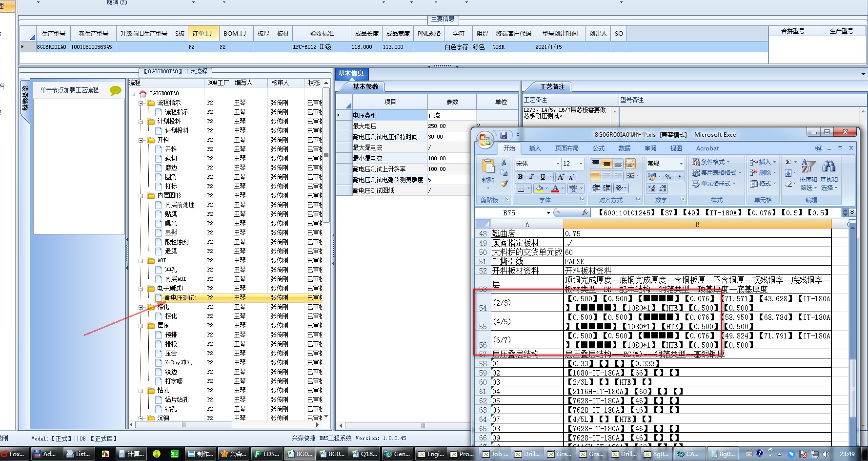Click the Fill Color highlight swatch

pyautogui.click(x=539, y=189)
